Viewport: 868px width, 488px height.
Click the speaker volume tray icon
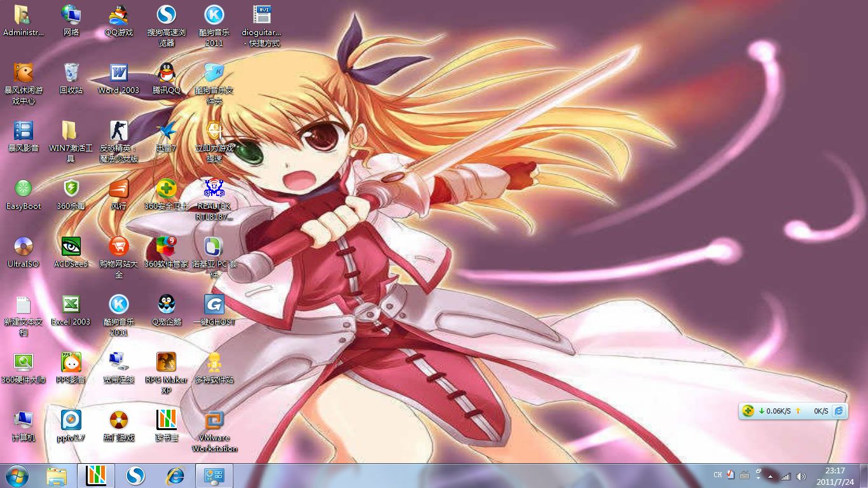click(x=801, y=476)
